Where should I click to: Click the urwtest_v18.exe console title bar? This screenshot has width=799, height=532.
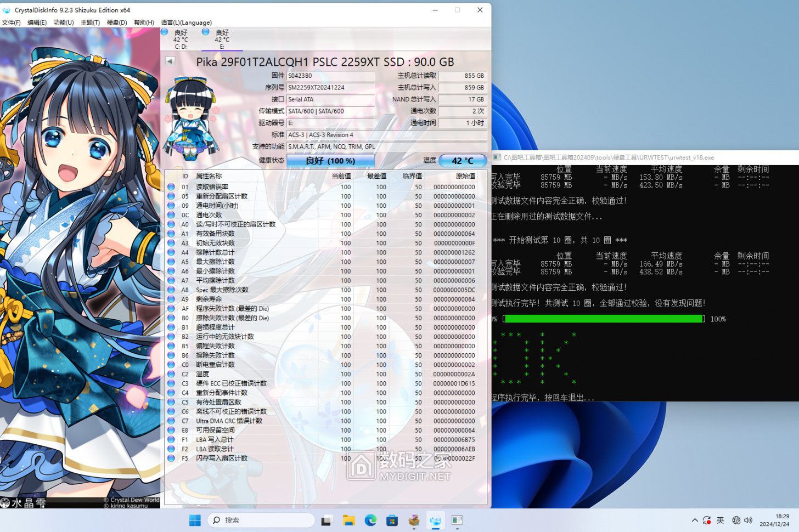(x=645, y=157)
